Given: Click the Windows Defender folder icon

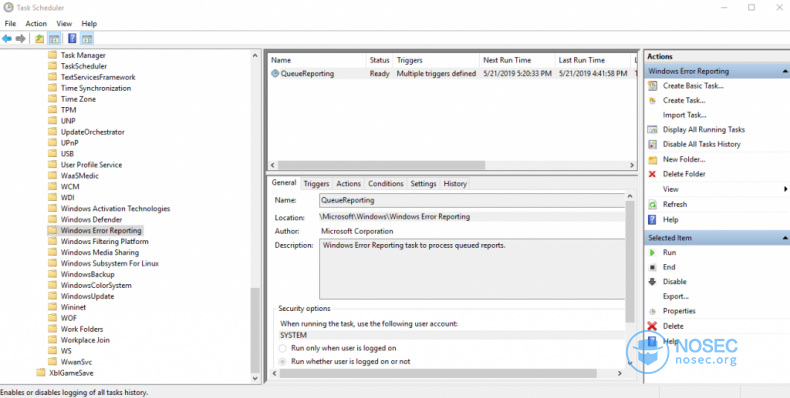Looking at the screenshot, I should (x=52, y=220).
